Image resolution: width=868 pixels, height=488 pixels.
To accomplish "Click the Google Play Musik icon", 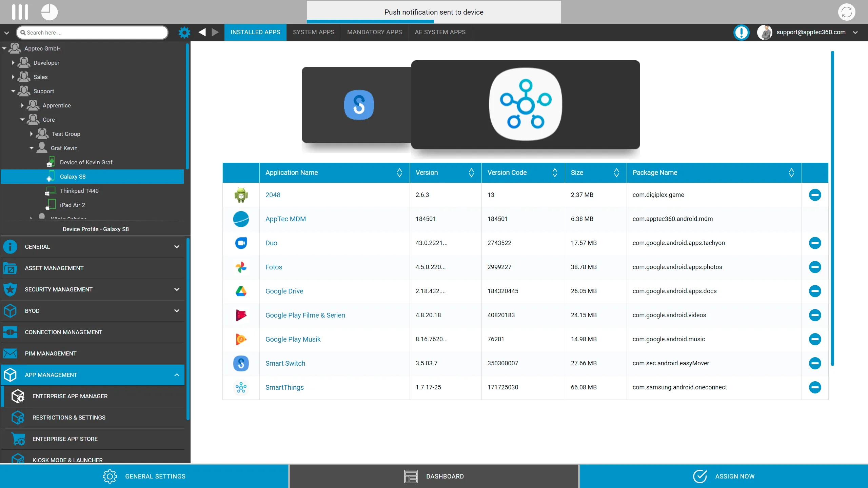I will point(241,339).
